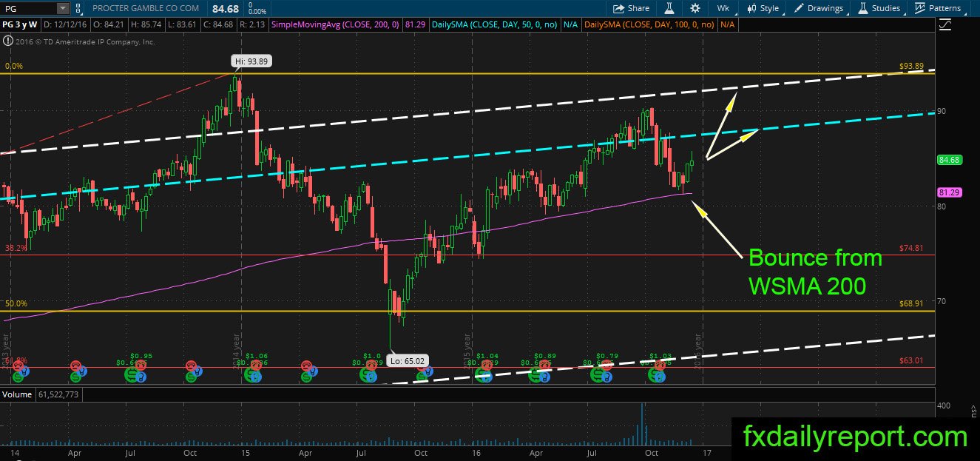This screenshot has width=980, height=461.
Task: Click the $74.81 Fibonacci price label
Action: coord(911,249)
